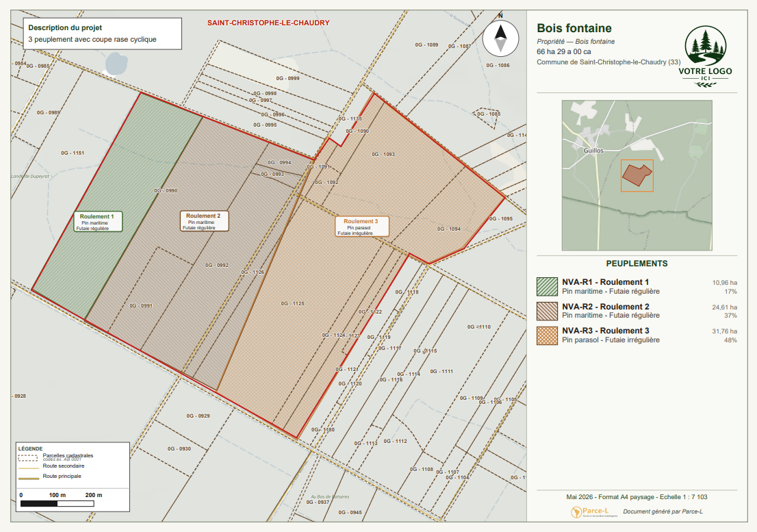Screen dimensions: 757x532
Task: Click 'Commune de Saint-Christophe-le-Chaudry (33)' line
Action: [x=608, y=62]
